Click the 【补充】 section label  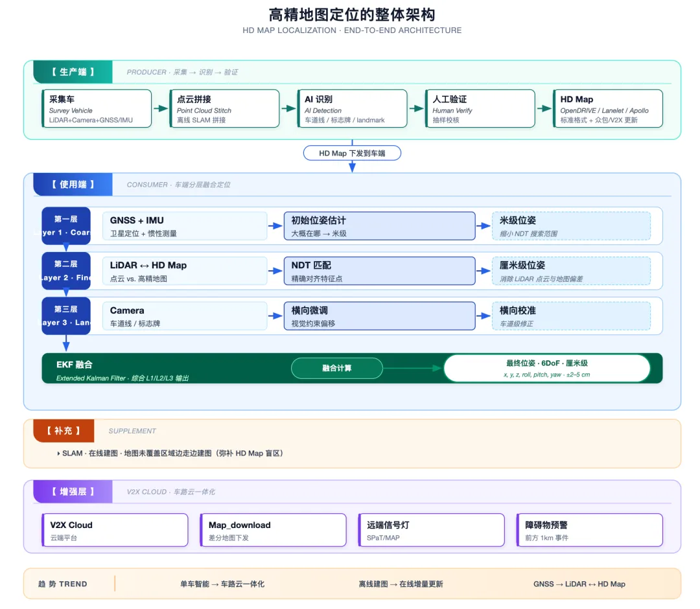click(64, 431)
